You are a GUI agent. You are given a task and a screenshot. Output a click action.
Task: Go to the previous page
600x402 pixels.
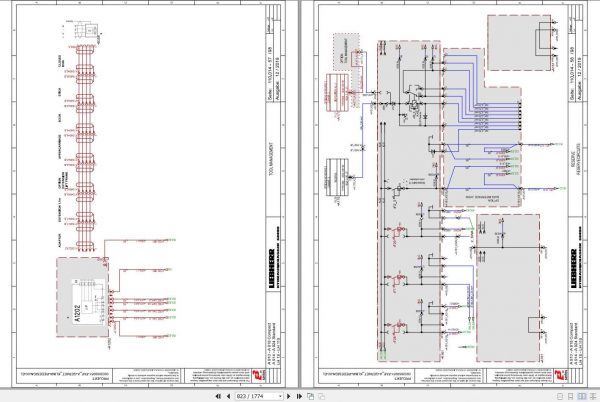point(228,396)
